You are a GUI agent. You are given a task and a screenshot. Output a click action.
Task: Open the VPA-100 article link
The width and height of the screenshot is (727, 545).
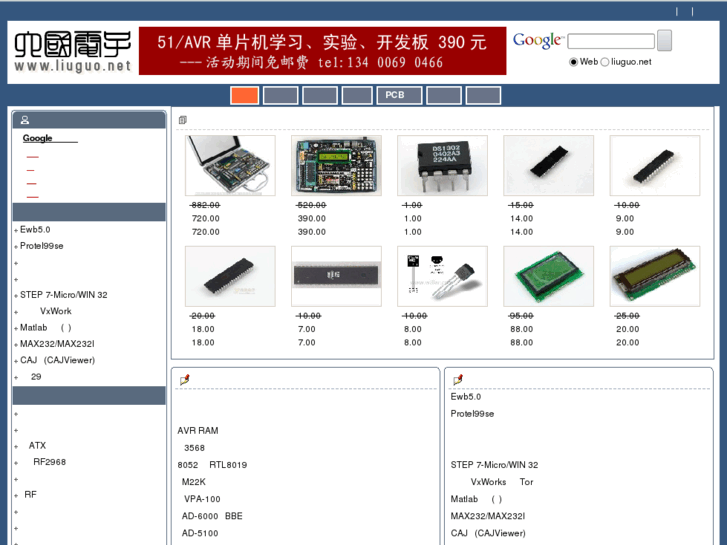[x=202, y=499]
